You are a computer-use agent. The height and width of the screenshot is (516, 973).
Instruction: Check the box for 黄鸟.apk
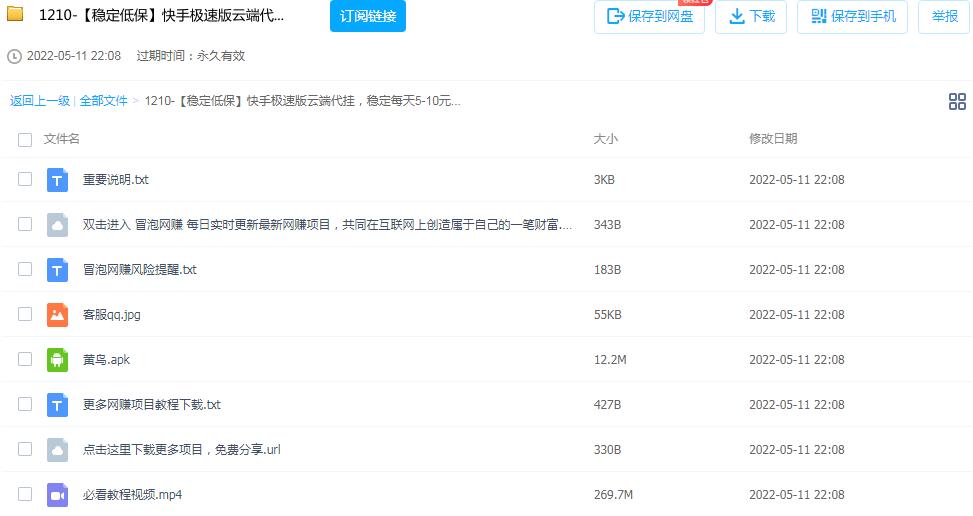[25, 359]
